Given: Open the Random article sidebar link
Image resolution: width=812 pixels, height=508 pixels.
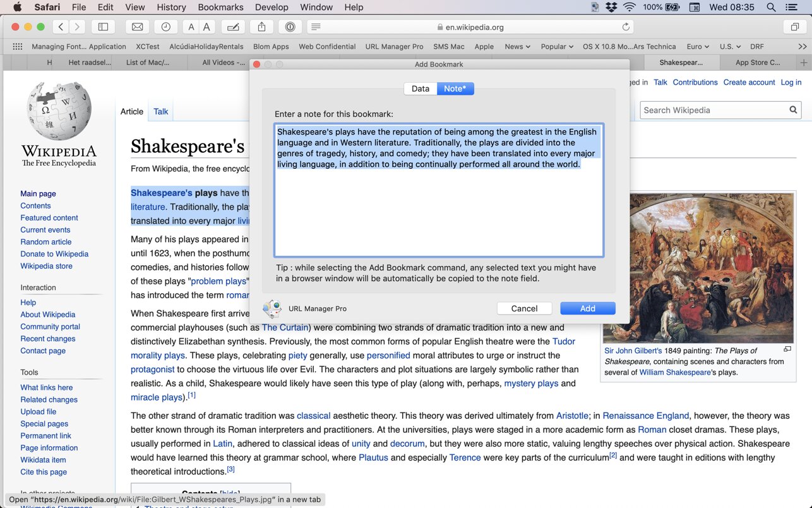Looking at the screenshot, I should pos(45,242).
